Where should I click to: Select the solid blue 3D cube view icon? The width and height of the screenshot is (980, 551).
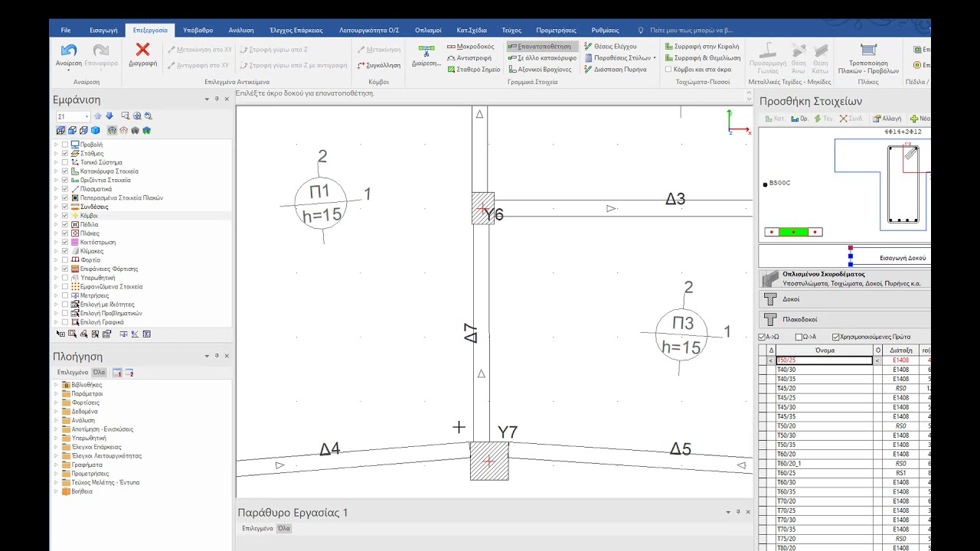point(95,130)
